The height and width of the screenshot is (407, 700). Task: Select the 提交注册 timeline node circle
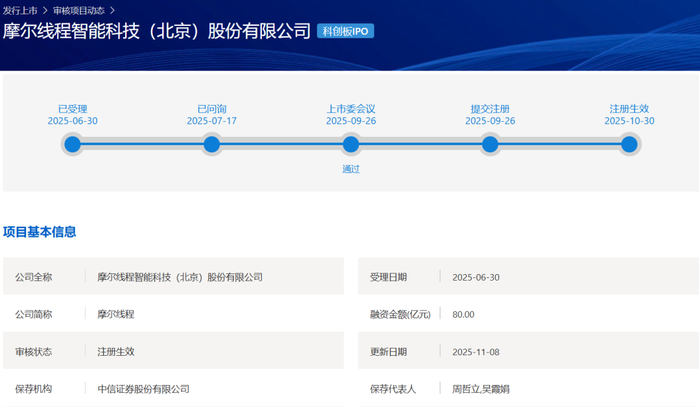(x=490, y=145)
